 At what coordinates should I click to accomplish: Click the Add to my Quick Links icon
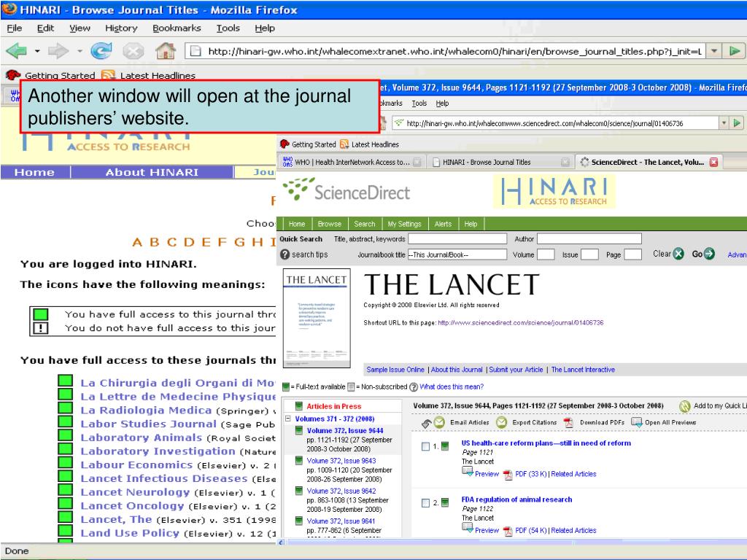coord(684,405)
